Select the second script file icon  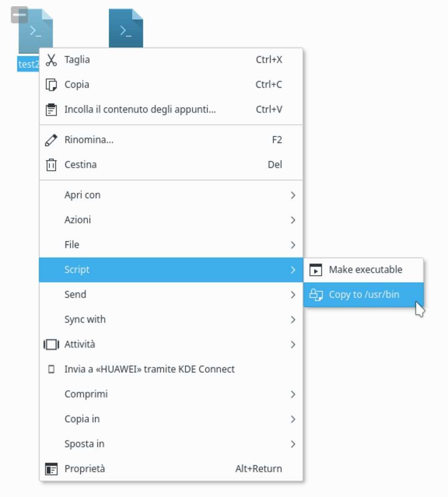click(126, 28)
